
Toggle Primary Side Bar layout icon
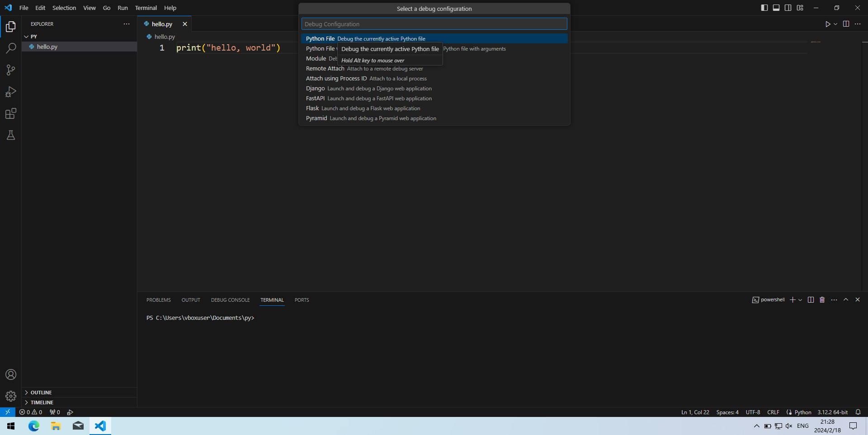(764, 8)
